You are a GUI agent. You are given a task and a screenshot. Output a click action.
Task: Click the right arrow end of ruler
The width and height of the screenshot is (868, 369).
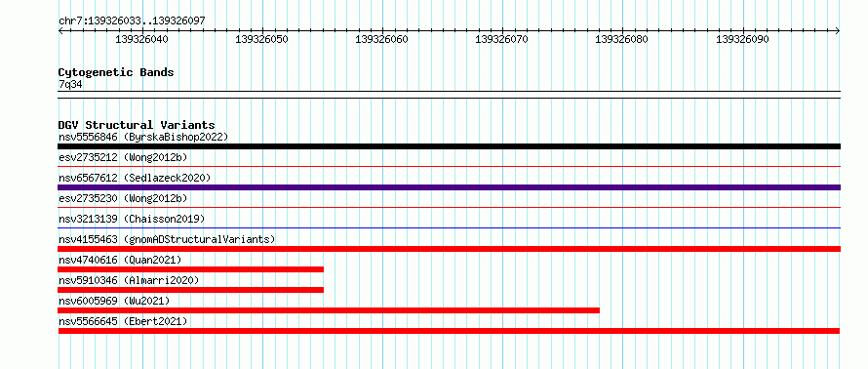(x=838, y=30)
